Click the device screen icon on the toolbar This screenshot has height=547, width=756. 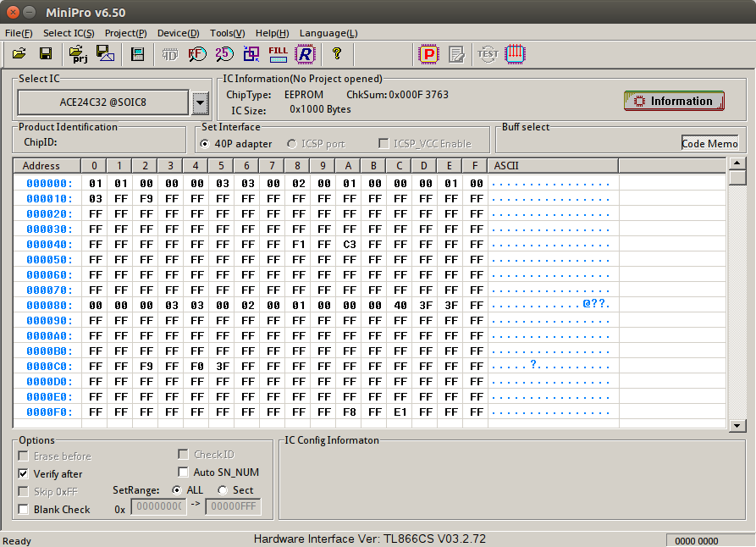(136, 53)
